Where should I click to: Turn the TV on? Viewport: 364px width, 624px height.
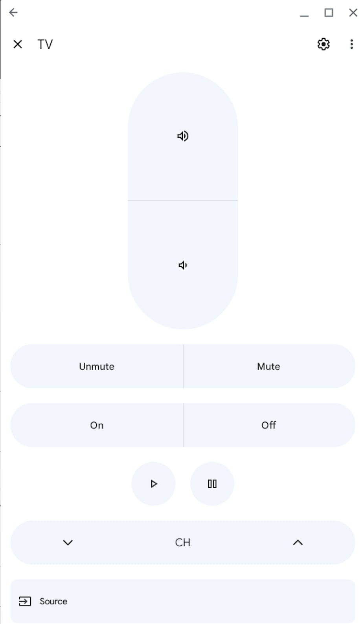click(97, 425)
